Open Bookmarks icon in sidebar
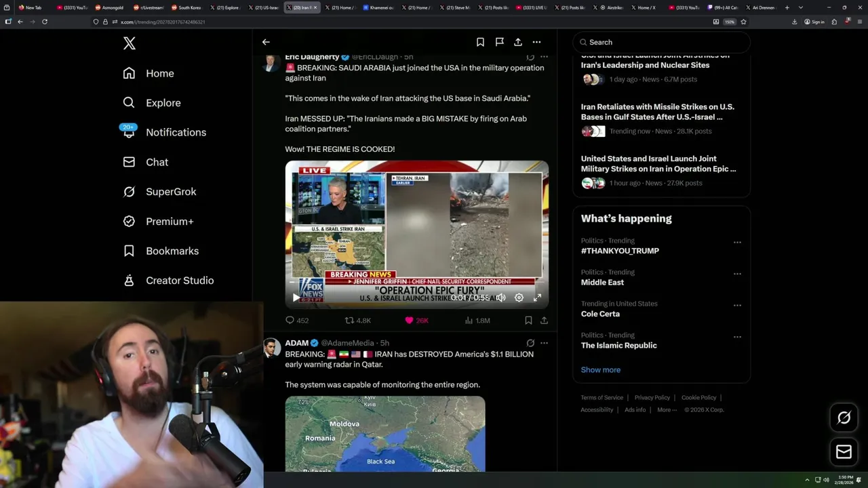868x488 pixels. click(x=129, y=251)
